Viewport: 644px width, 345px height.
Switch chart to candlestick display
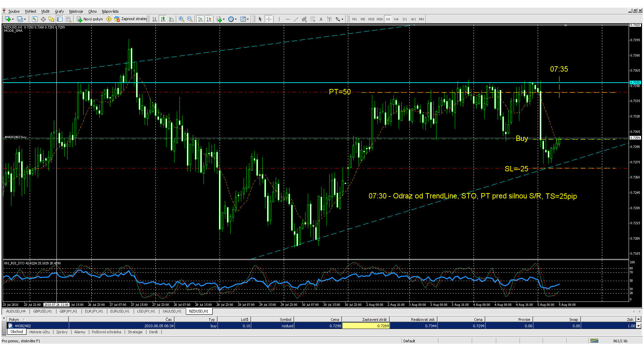click(x=163, y=19)
